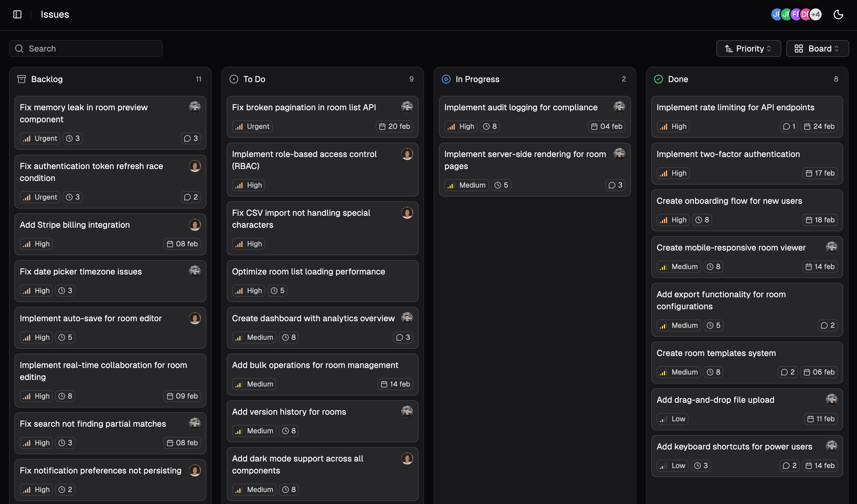Toggle the sidebar with the panel icon
857x504 pixels.
[17, 14]
